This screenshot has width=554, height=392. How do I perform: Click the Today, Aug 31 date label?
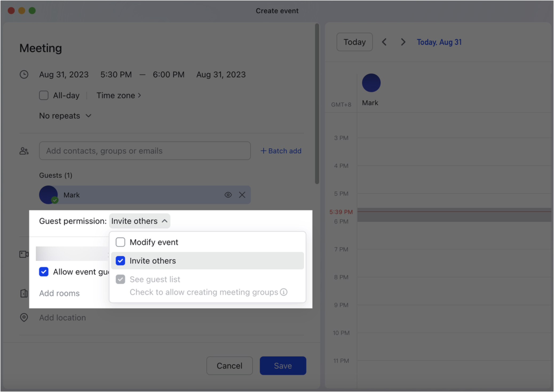click(439, 42)
